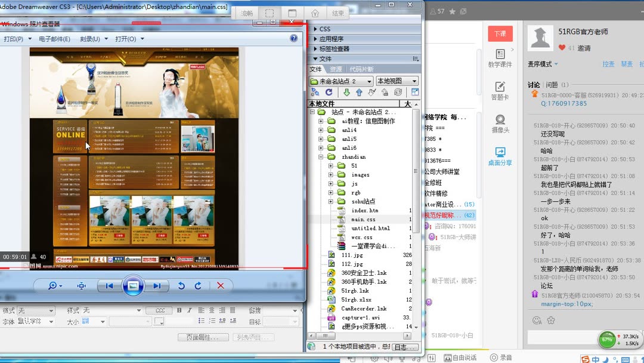Click the Put Files blue arrow icon
644x363 pixels.
point(359,92)
